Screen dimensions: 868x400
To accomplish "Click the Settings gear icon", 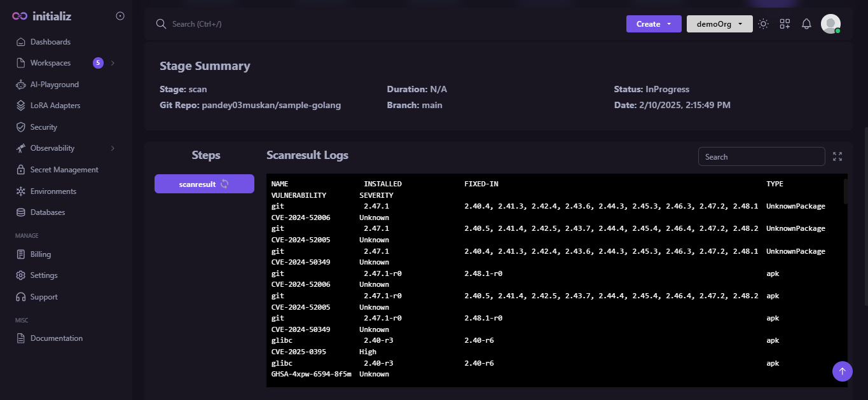I will coord(20,275).
